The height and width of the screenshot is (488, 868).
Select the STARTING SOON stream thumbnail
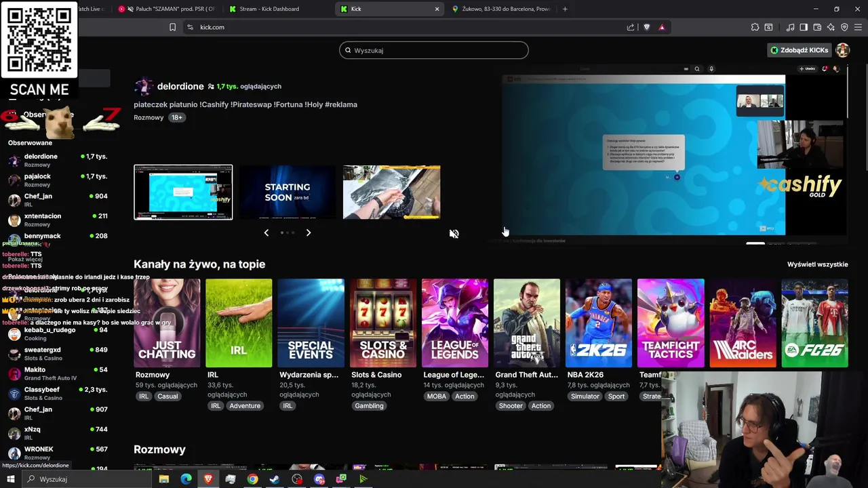[x=288, y=192]
